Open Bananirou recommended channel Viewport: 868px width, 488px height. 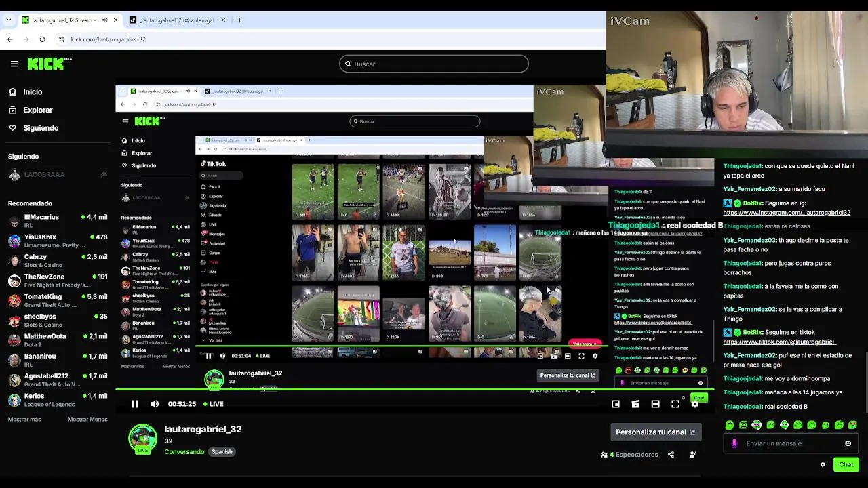coord(58,360)
